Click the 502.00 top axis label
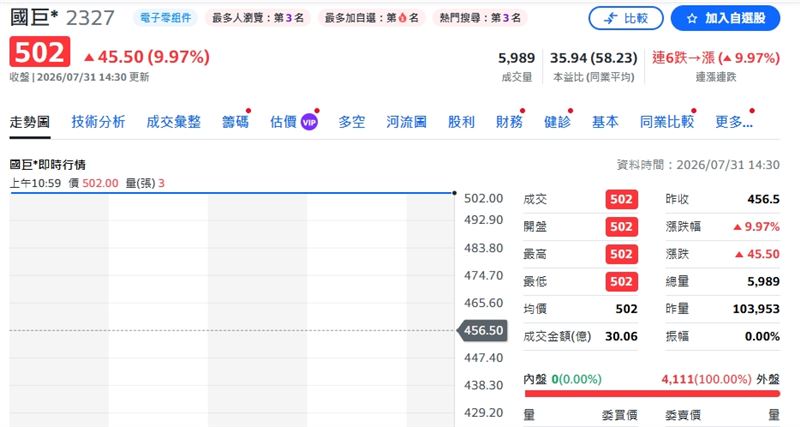 (x=484, y=198)
